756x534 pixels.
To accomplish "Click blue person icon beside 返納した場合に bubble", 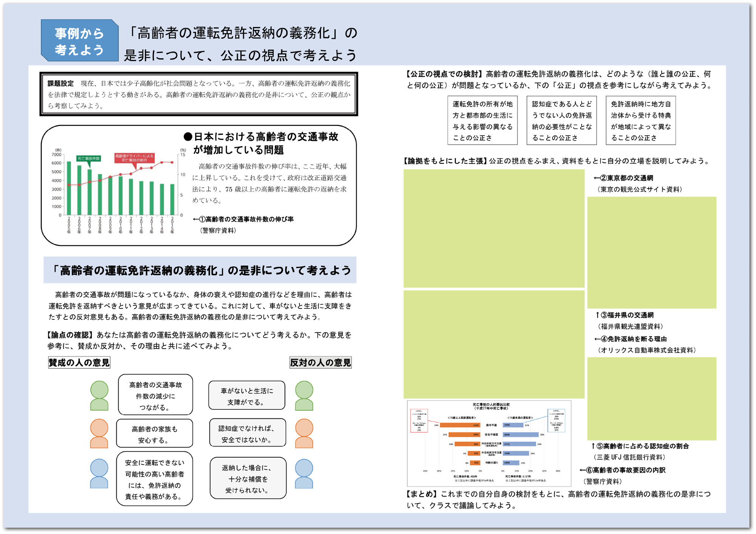I will tap(304, 474).
